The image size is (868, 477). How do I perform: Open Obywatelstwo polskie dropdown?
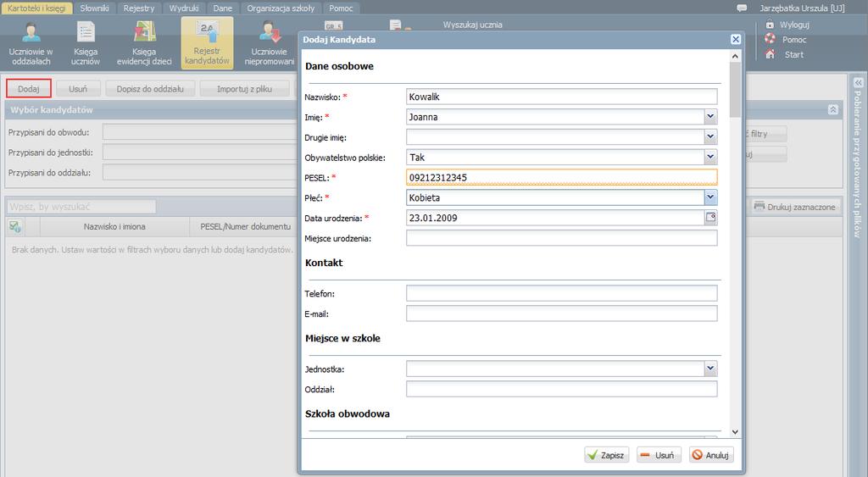pyautogui.click(x=711, y=157)
